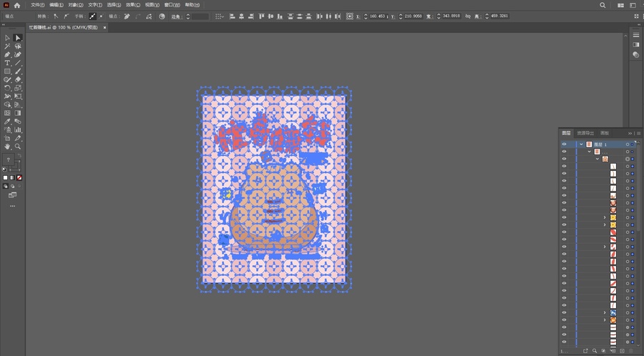
Task: Select the Line Segment tool
Action: [18, 63]
